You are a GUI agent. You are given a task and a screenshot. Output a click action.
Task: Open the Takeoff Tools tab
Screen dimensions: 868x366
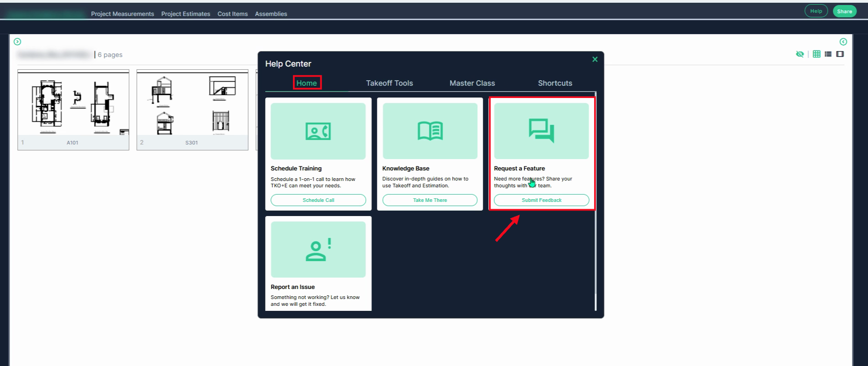389,83
